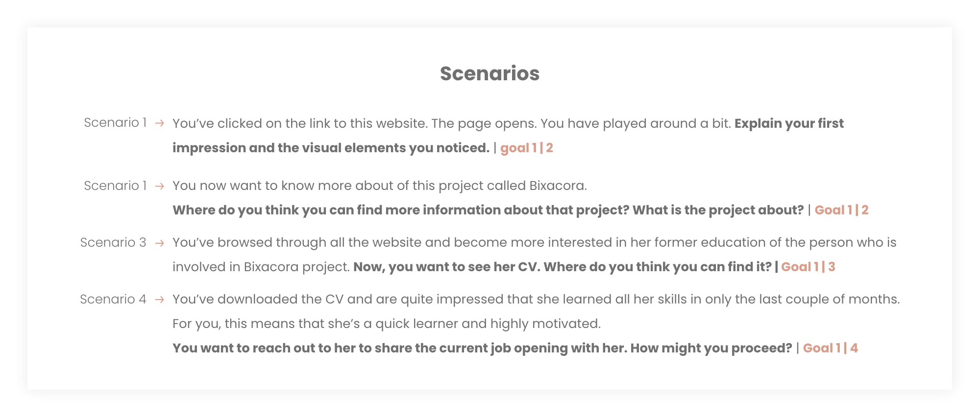The height and width of the screenshot is (420, 980).
Task: Open the lowercase "goal 1 | 2" link
Action: (526, 148)
